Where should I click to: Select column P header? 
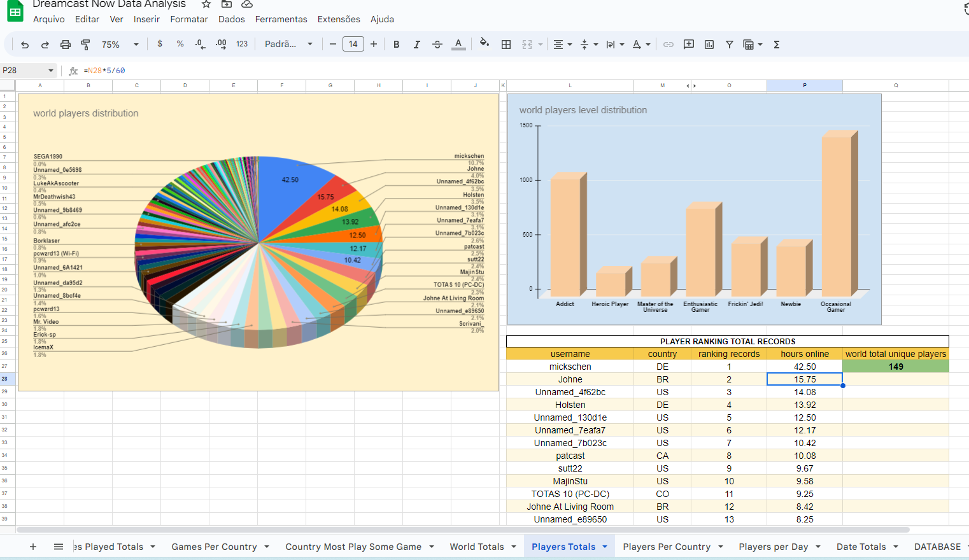click(x=805, y=85)
